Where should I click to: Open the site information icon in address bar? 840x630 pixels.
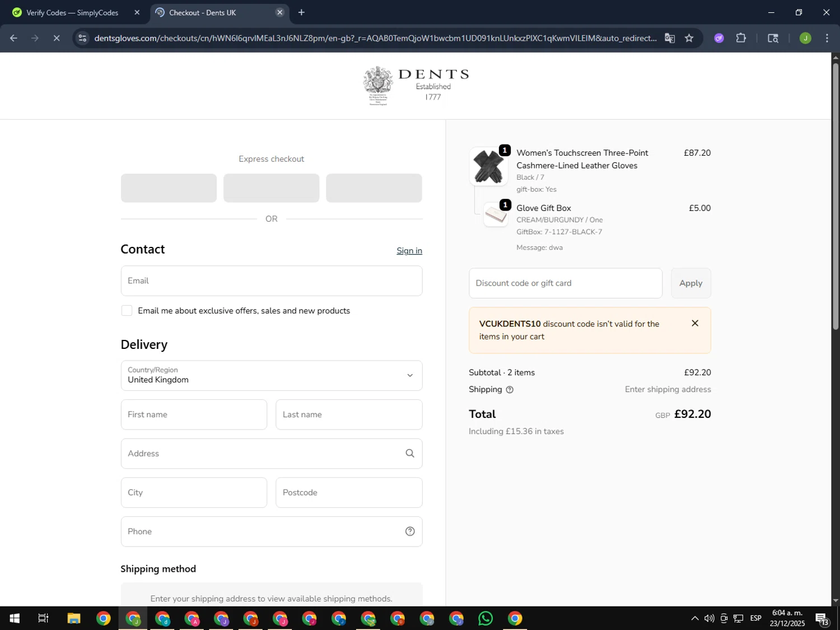(82, 38)
